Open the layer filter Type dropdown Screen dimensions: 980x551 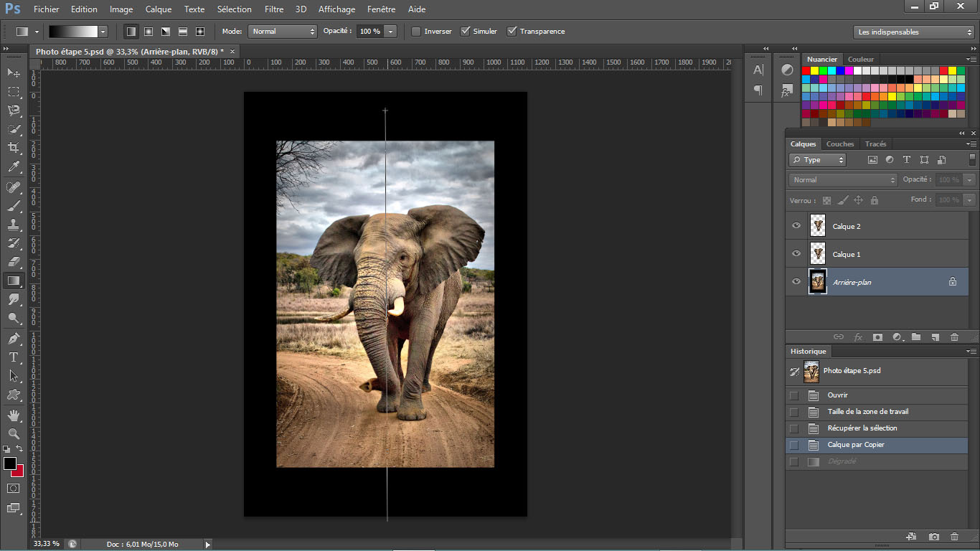[817, 160]
